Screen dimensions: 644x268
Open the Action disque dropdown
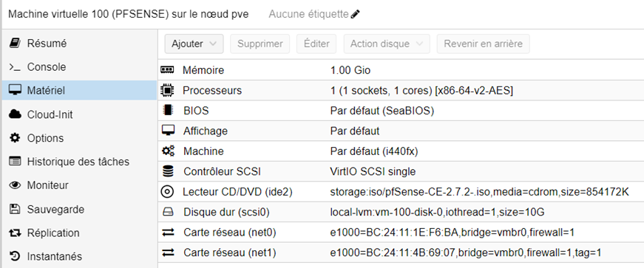pos(387,44)
